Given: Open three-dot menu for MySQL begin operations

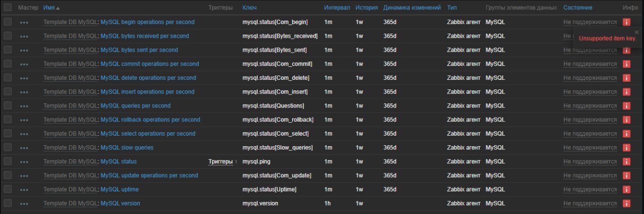Looking at the screenshot, I should point(24,22).
